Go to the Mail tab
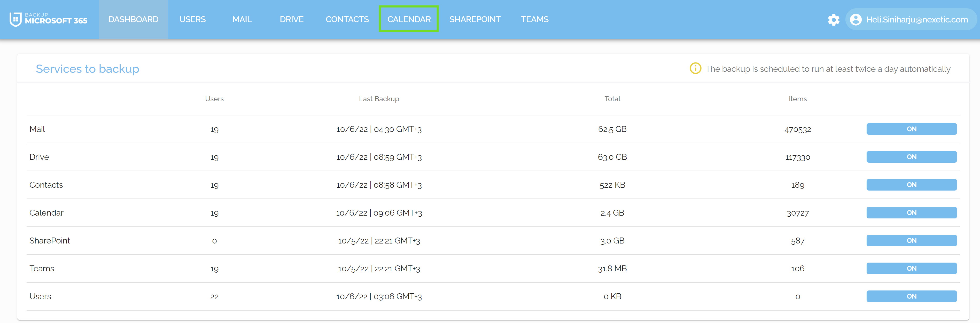980x323 pixels. 242,19
